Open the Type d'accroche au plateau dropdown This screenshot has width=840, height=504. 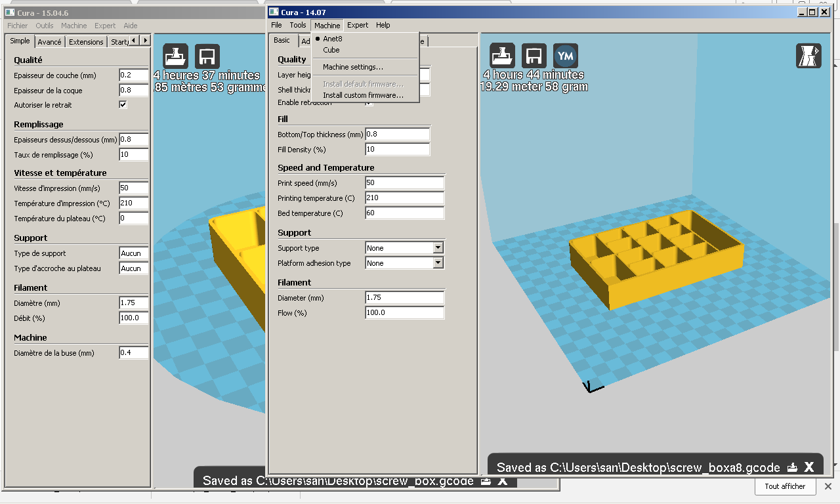point(134,268)
